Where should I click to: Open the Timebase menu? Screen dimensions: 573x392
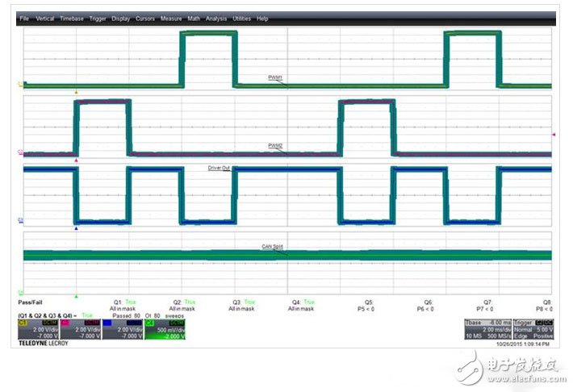click(x=72, y=18)
